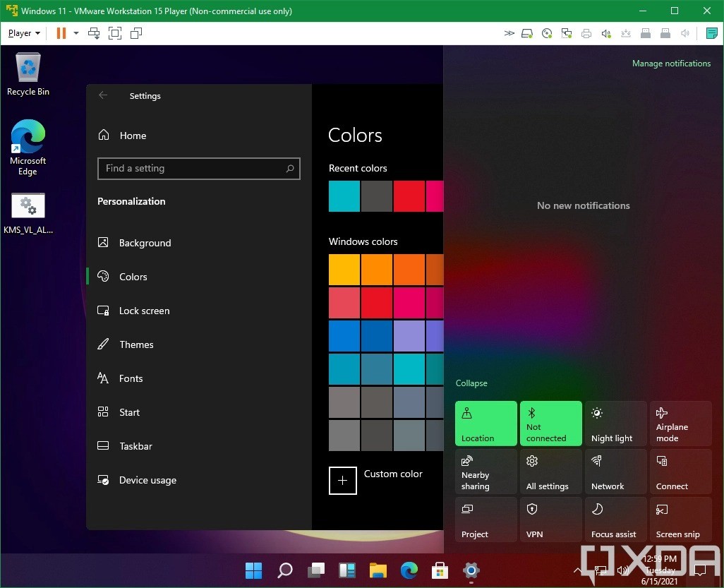Enter VMware full screen mode
The image size is (724, 588).
point(115,33)
